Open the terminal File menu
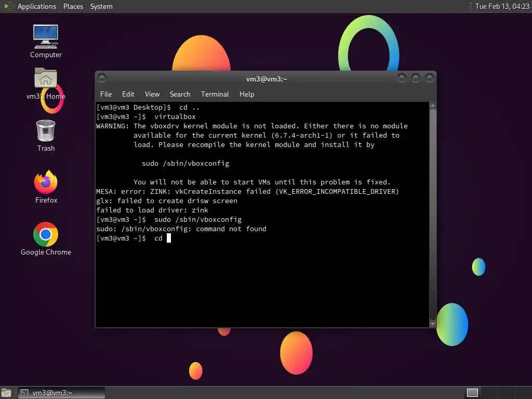Screen dimensions: 532x399 106,95
